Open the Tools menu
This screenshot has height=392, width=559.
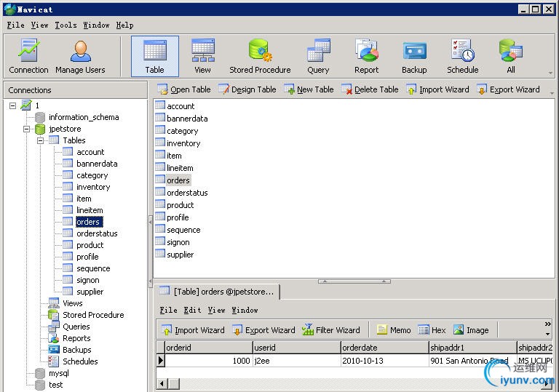(x=66, y=25)
